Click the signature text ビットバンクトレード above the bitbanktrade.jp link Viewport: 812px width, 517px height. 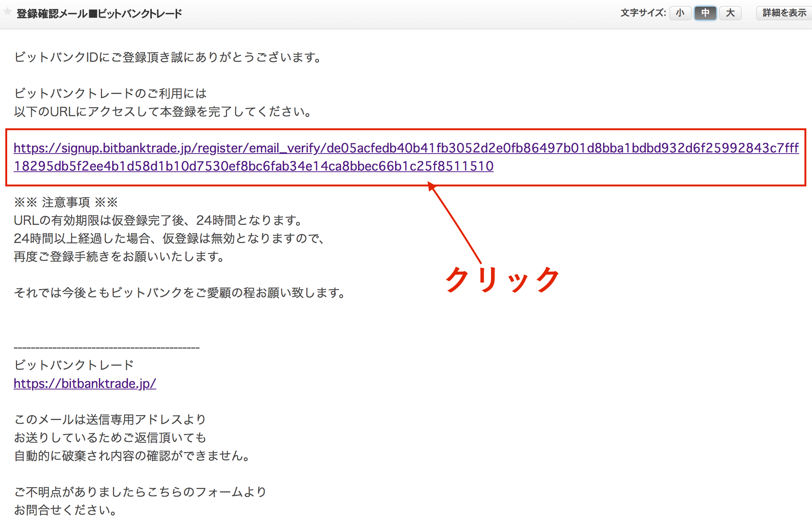74,365
